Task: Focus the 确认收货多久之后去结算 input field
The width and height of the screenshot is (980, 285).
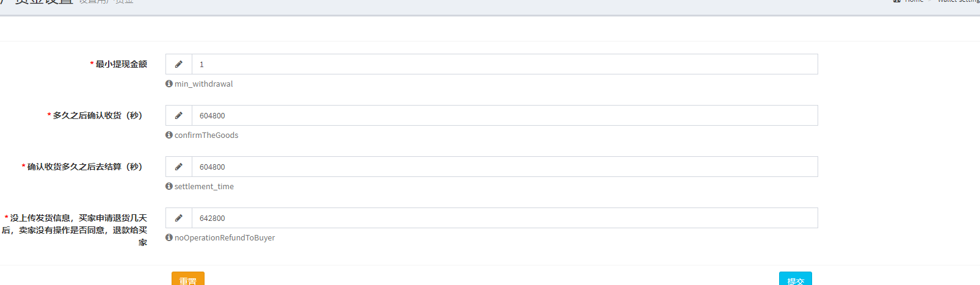Action: pos(505,167)
